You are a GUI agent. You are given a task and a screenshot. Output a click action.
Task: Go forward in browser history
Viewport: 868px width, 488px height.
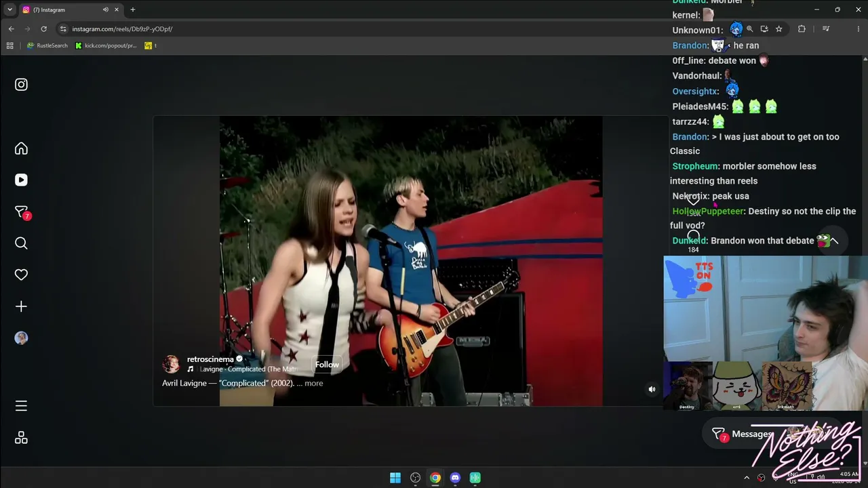pyautogui.click(x=27, y=29)
